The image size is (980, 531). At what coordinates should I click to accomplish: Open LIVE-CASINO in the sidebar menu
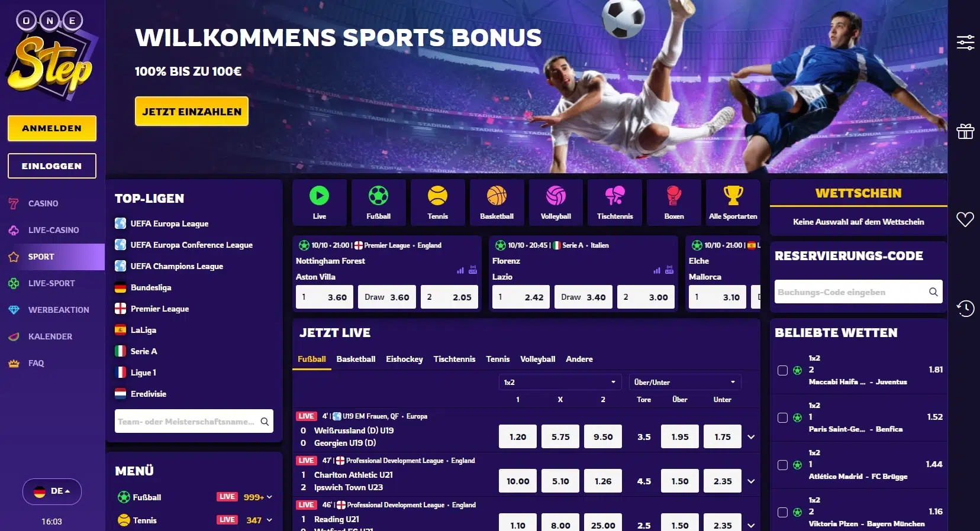coord(53,230)
